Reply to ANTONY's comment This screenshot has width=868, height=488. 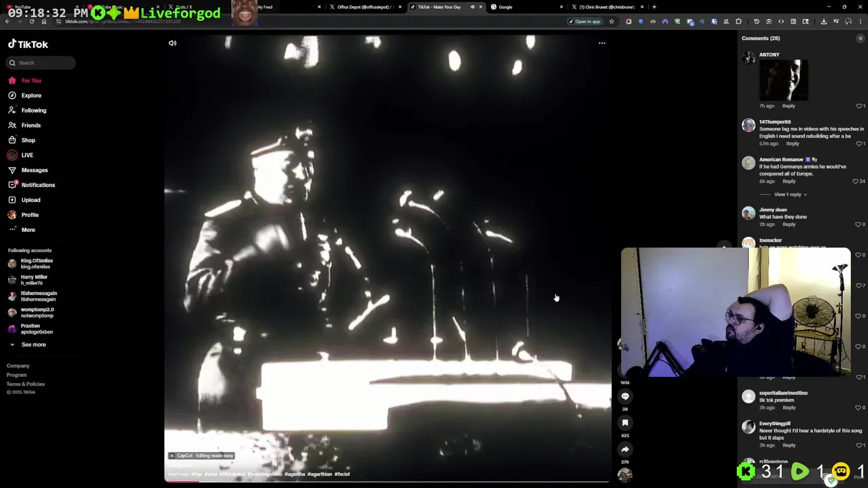pyautogui.click(x=788, y=106)
